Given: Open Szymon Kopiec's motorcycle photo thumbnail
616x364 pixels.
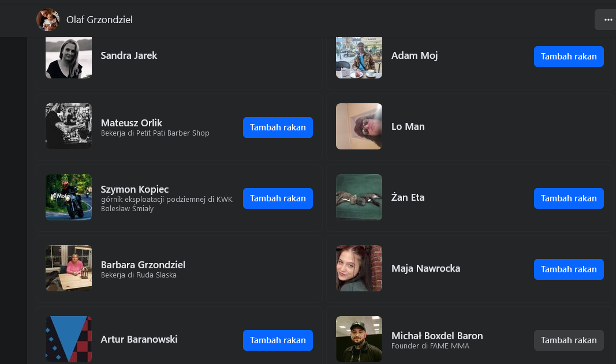Looking at the screenshot, I should [69, 197].
